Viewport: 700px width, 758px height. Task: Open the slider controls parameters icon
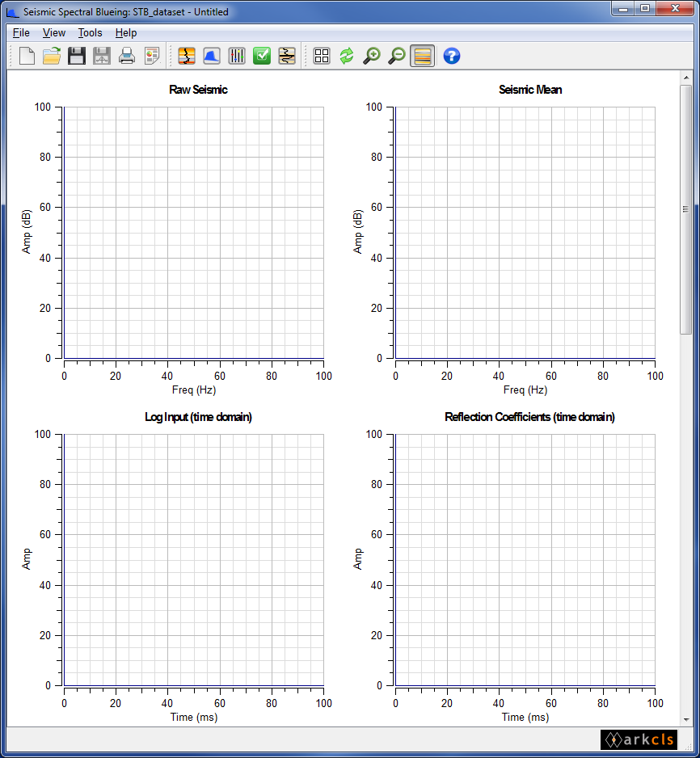click(x=237, y=56)
